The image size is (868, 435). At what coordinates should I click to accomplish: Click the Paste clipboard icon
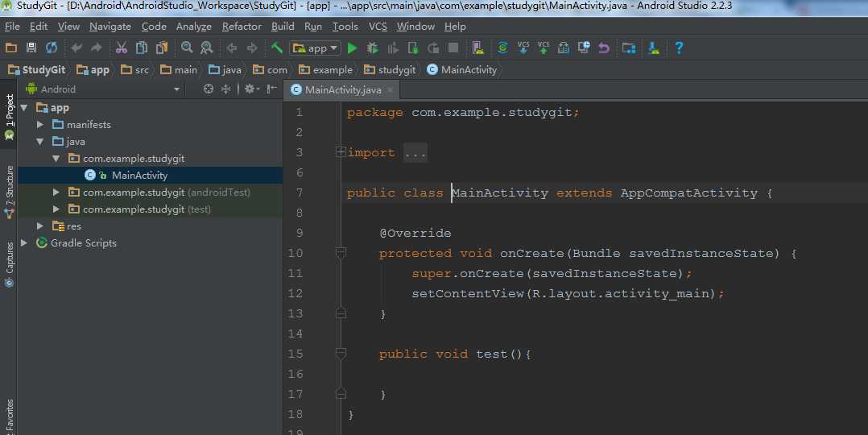(162, 48)
